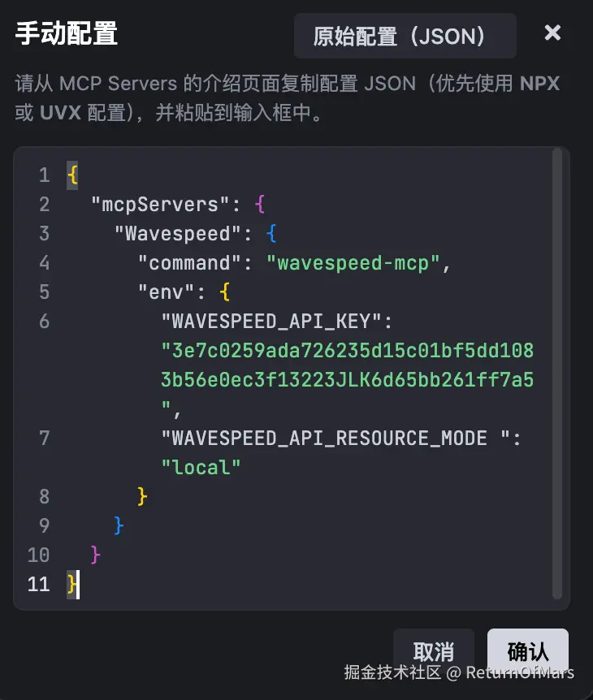This screenshot has width=593, height=700.
Task: Click the 取消 cancel button
Action: [433, 651]
